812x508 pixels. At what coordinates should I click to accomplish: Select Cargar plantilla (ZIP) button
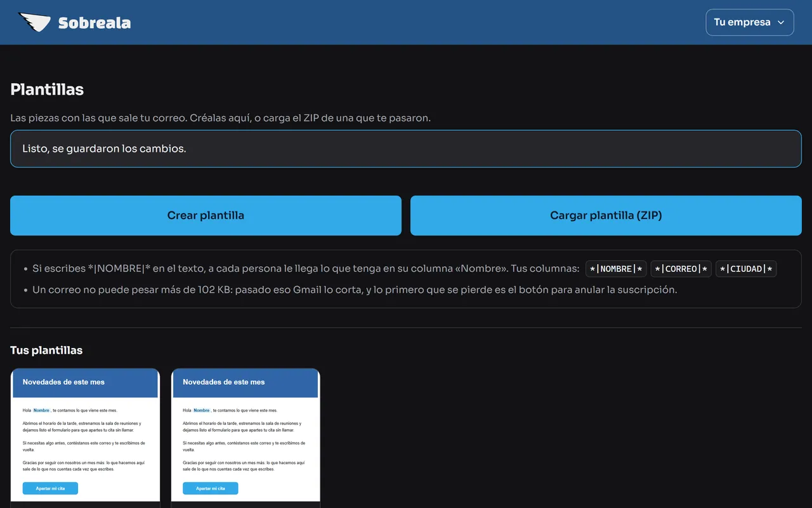(606, 215)
